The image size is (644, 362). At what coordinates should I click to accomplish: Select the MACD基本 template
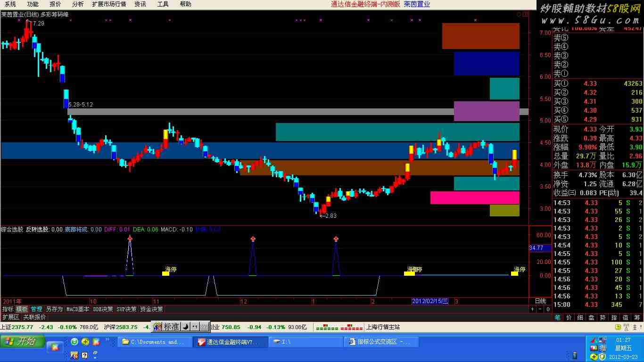(x=78, y=309)
